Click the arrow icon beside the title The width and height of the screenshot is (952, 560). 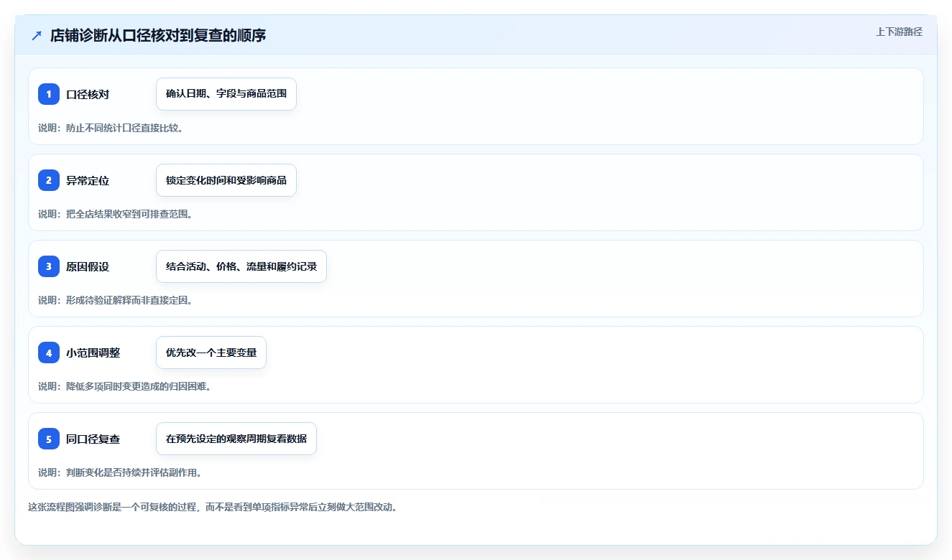pos(37,35)
